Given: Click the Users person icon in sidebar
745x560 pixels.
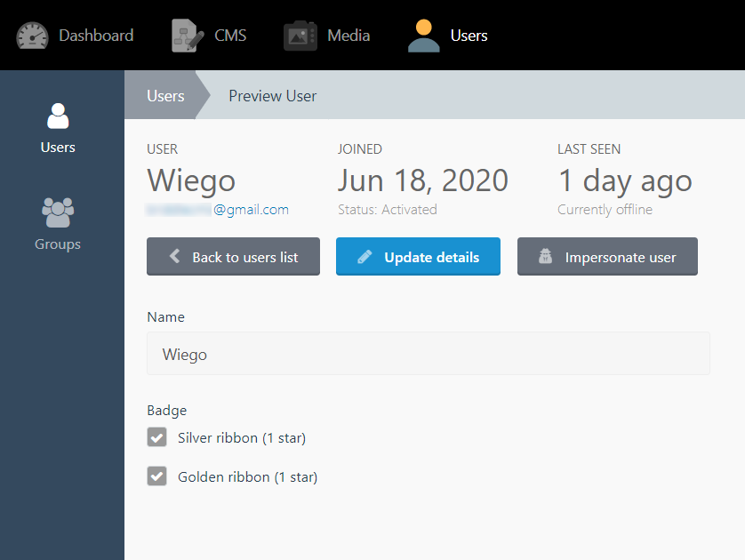Looking at the screenshot, I should (58, 116).
